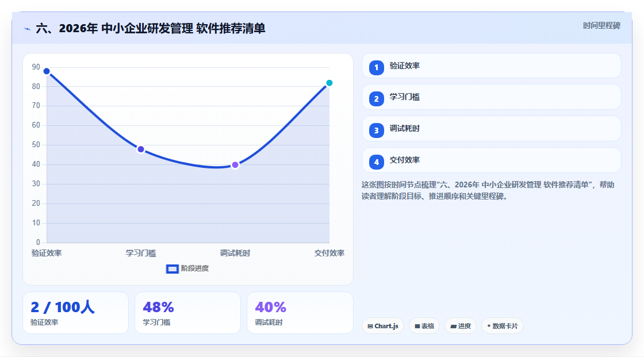644x357 pixels.
Task: Open the 交付效率 milestone row
Action: pos(491,160)
